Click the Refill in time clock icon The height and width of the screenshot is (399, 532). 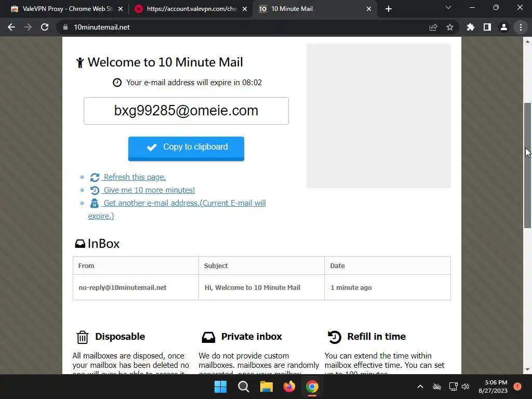pyautogui.click(x=335, y=337)
